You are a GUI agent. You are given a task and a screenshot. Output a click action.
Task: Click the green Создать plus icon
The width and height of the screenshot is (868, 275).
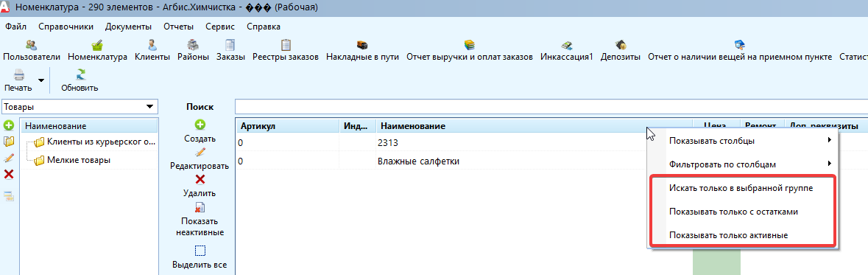[x=200, y=125]
